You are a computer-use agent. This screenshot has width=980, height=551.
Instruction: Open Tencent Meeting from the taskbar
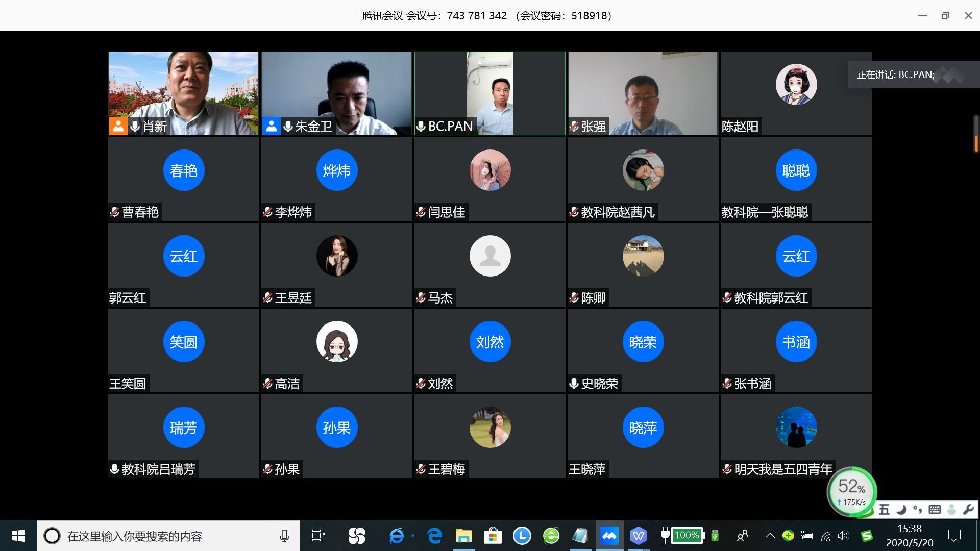tap(609, 536)
